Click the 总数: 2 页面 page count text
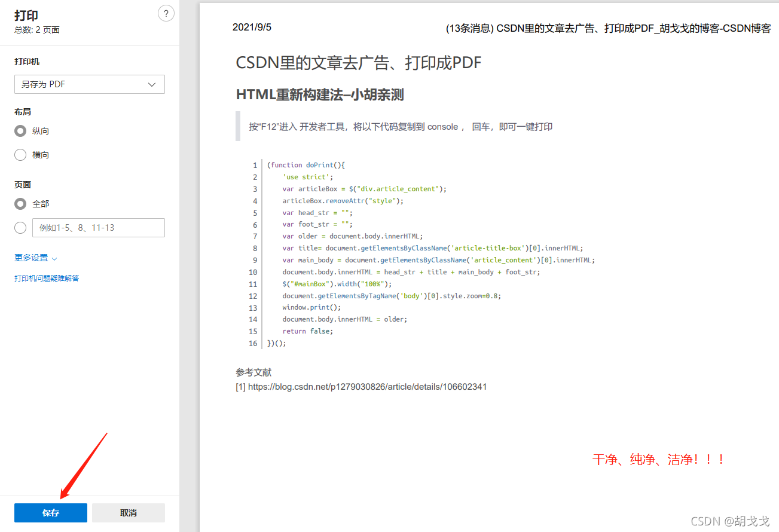Screen dimensions: 779x532 pyautogui.click(x=37, y=30)
